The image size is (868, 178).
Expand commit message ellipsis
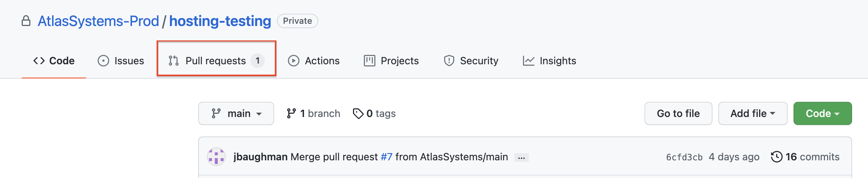coord(521,157)
